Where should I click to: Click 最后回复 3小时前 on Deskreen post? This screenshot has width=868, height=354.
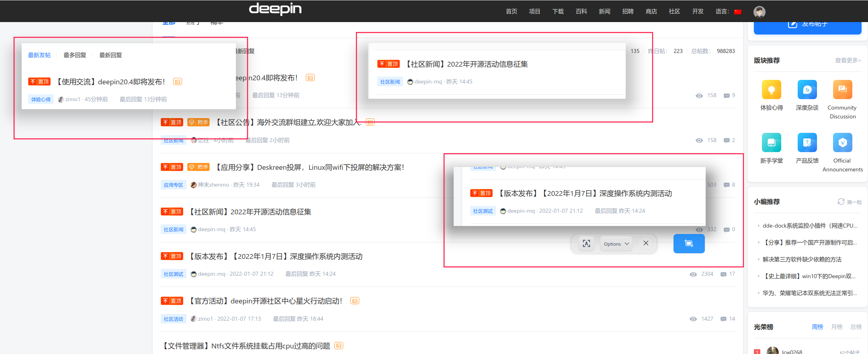[294, 185]
